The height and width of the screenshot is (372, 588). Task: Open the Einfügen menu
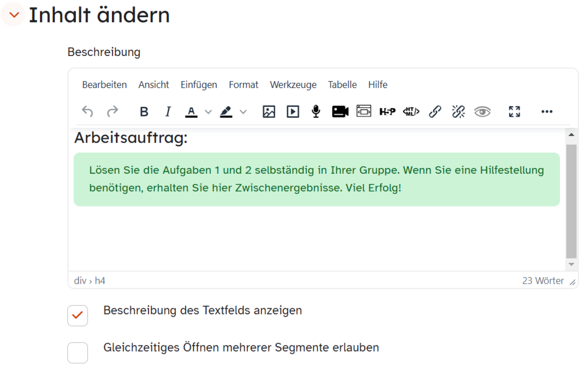(x=199, y=85)
